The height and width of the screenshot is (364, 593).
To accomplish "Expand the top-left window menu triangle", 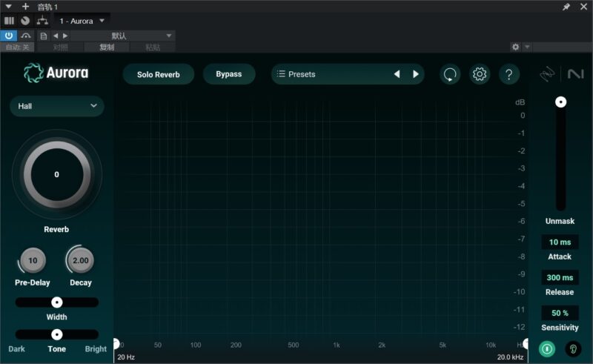I will [8, 7].
